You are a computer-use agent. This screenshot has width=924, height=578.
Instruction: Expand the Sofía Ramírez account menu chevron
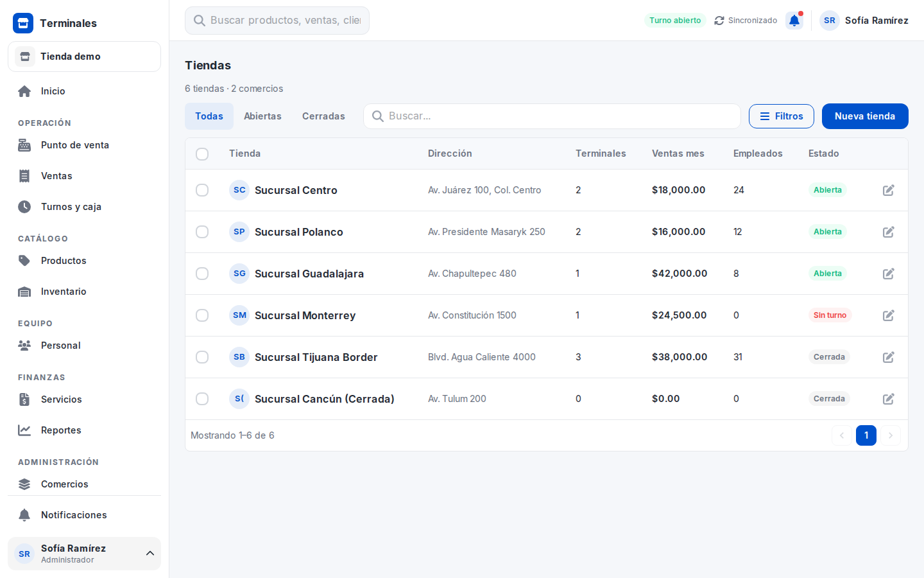click(150, 554)
